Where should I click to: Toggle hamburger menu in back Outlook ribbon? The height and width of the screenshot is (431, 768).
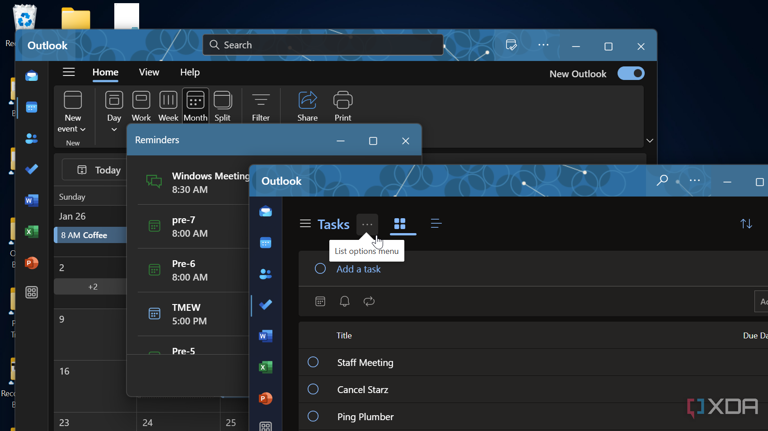click(69, 72)
